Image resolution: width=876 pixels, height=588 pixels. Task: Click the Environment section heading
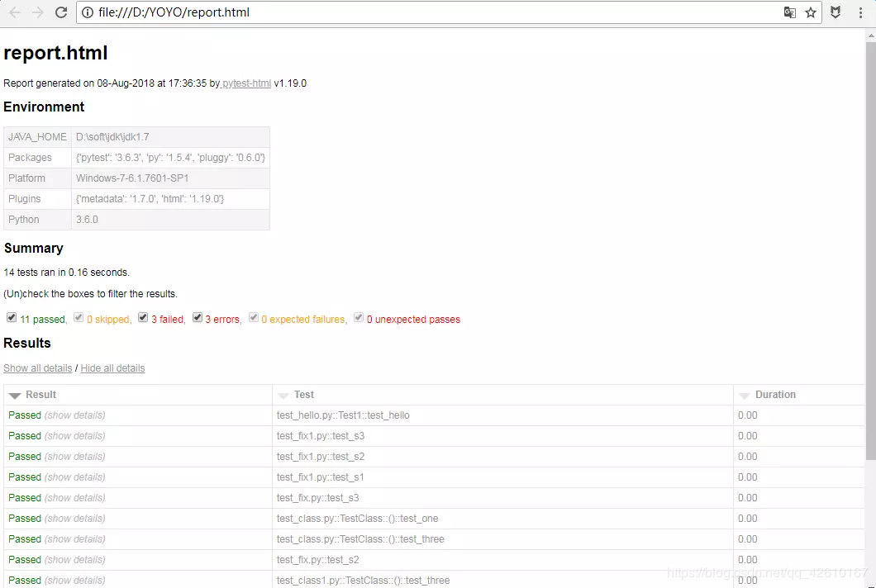pos(44,107)
